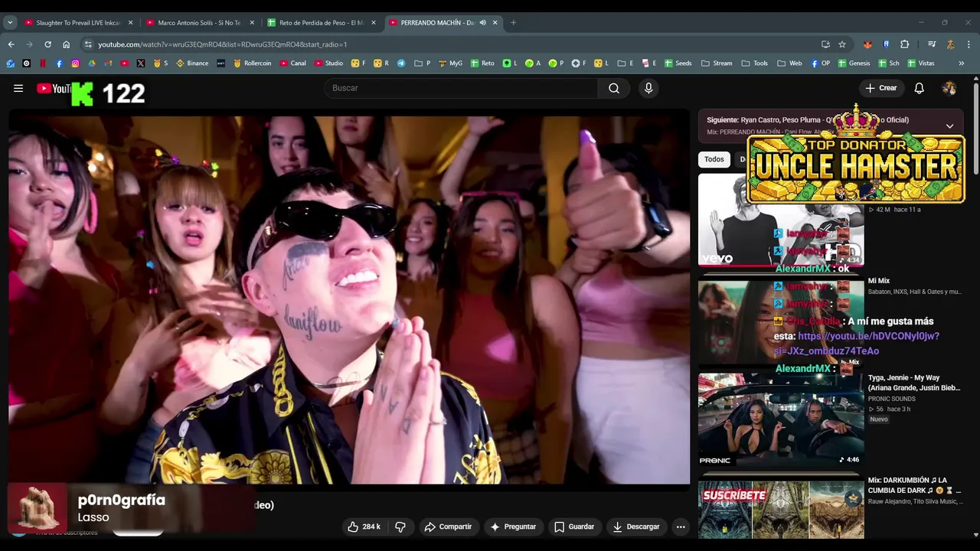Dislike the video with thumbs down
Viewport: 980px width, 551px height.
tap(400, 527)
